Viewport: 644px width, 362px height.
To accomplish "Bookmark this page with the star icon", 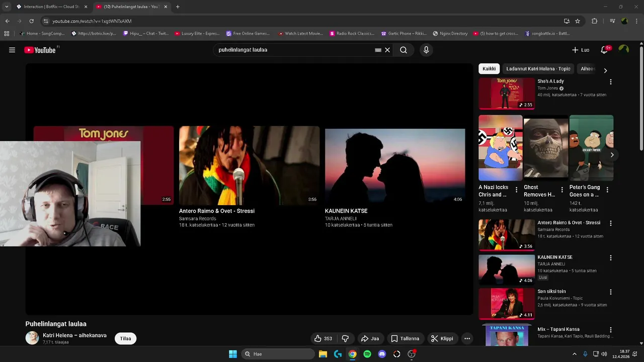I will pos(578,21).
